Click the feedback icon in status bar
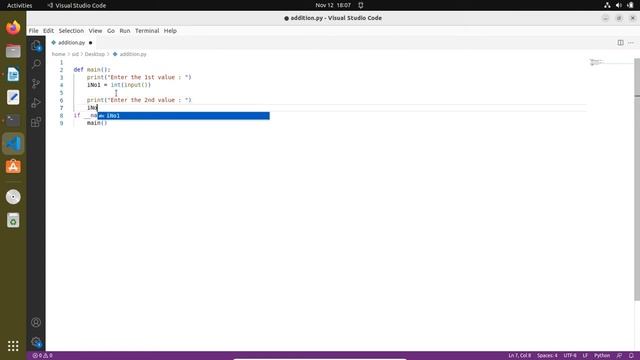This screenshot has height=360, width=640. point(620,356)
